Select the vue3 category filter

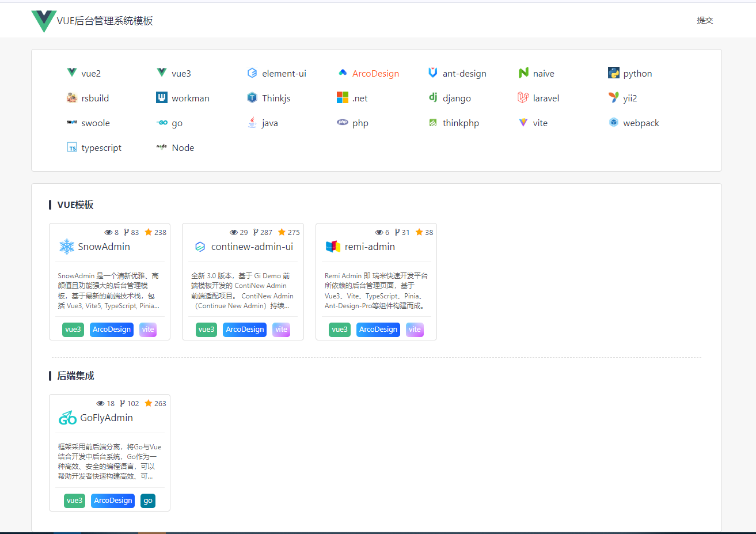pyautogui.click(x=181, y=74)
